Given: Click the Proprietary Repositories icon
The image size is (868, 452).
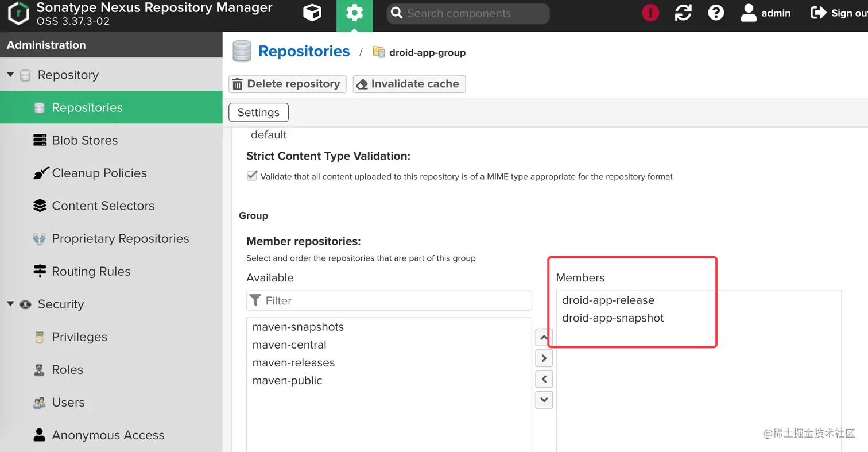Looking at the screenshot, I should pyautogui.click(x=40, y=239).
